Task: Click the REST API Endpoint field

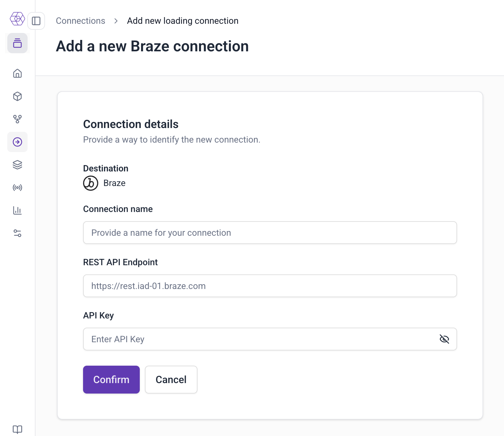Action: (269, 286)
